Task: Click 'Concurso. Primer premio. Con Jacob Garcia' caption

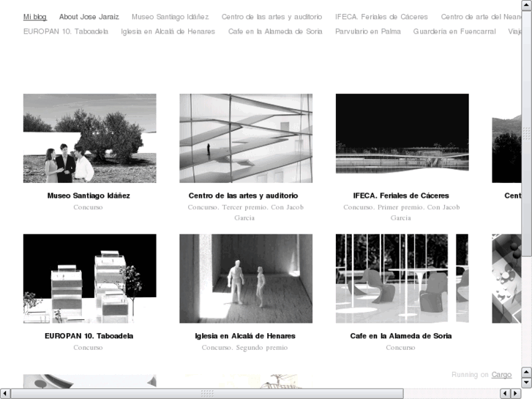Action: click(401, 212)
